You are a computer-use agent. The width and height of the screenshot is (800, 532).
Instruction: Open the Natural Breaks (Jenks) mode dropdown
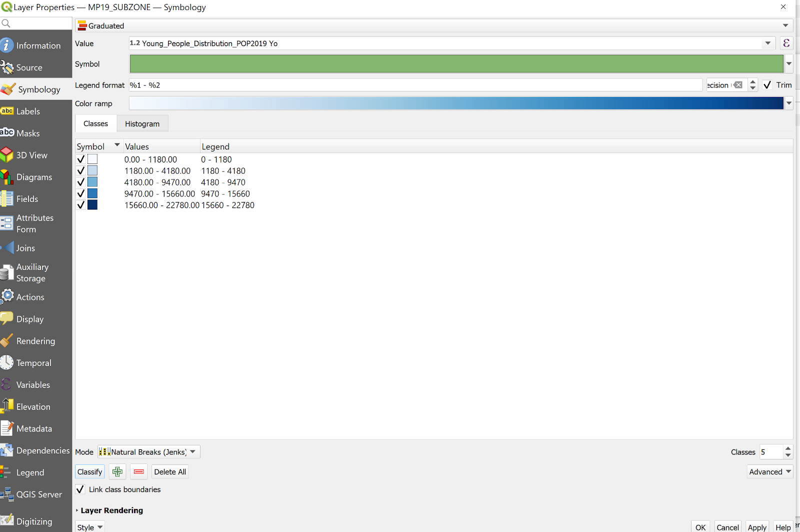point(149,452)
